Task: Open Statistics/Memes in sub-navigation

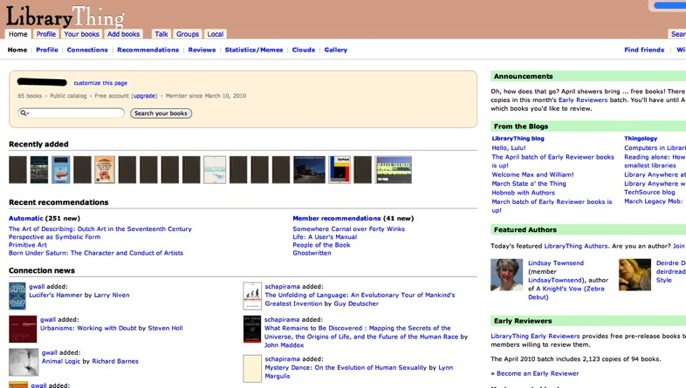Action: [254, 50]
